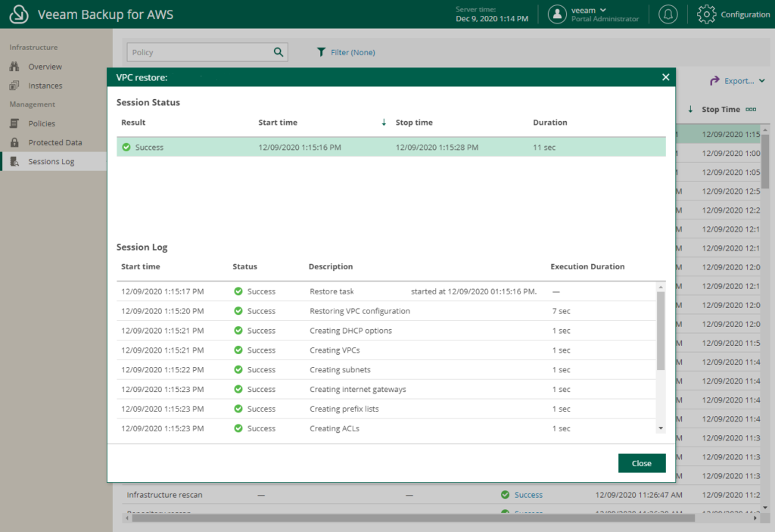Click the horizontal scrollbar right arrow
Viewport: 775px width, 532px height.
click(755, 518)
